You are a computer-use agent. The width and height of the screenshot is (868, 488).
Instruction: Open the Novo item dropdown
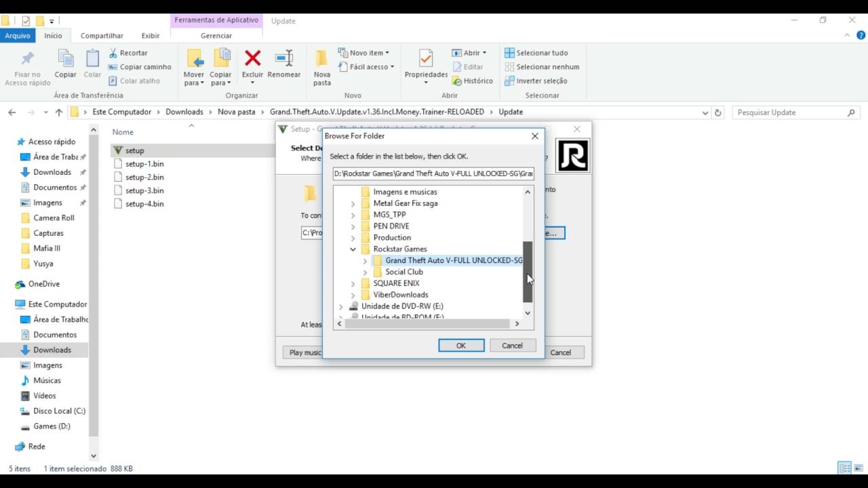[x=363, y=53]
